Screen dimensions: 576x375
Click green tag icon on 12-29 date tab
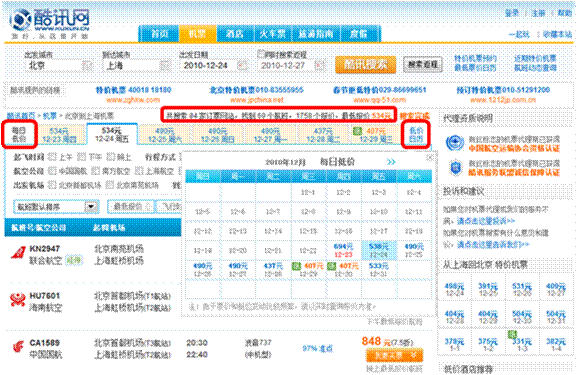click(x=356, y=131)
